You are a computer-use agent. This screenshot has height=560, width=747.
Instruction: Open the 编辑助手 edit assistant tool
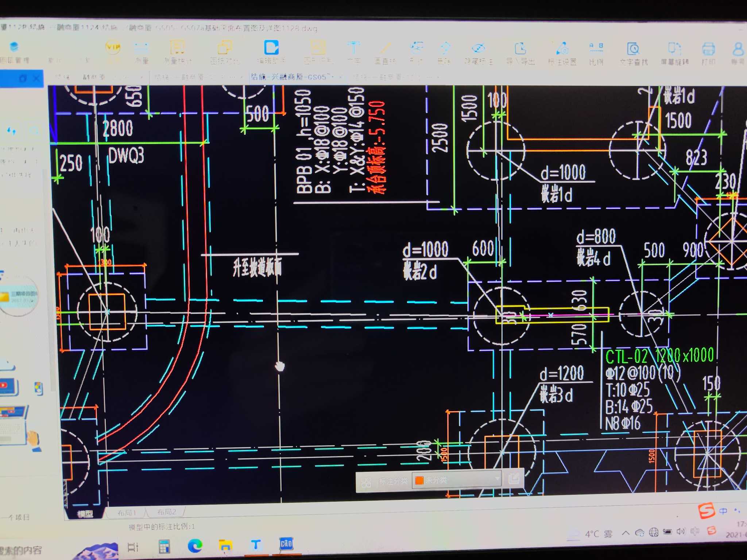[x=271, y=48]
